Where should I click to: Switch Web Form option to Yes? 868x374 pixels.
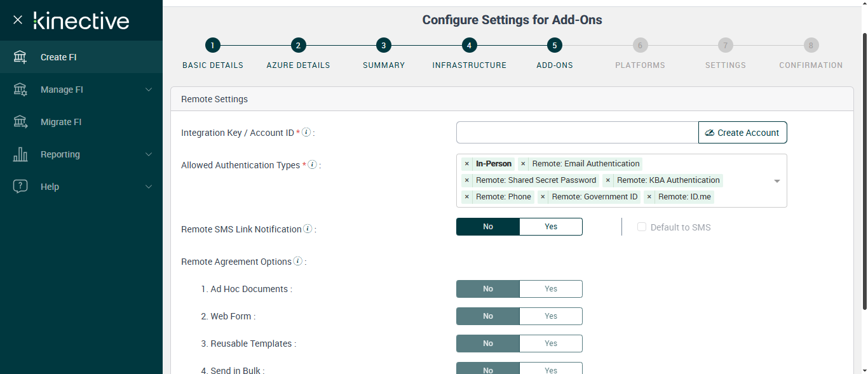click(x=550, y=316)
